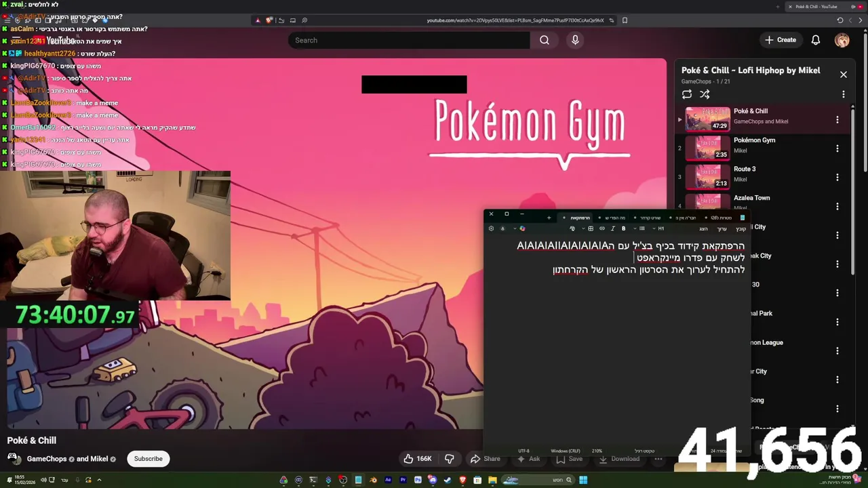Open Blender from the taskbar
This screenshot has width=868, height=488.
point(373,480)
